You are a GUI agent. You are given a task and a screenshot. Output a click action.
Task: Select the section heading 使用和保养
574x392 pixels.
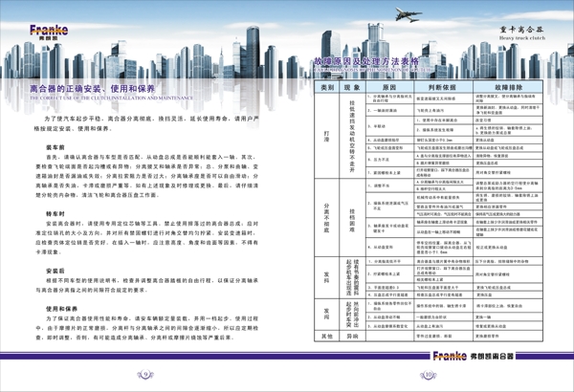click(61, 309)
